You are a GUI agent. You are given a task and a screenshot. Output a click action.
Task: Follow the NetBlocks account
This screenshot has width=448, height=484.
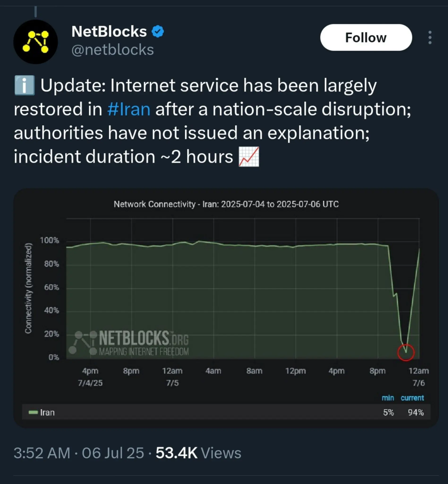pyautogui.click(x=366, y=37)
